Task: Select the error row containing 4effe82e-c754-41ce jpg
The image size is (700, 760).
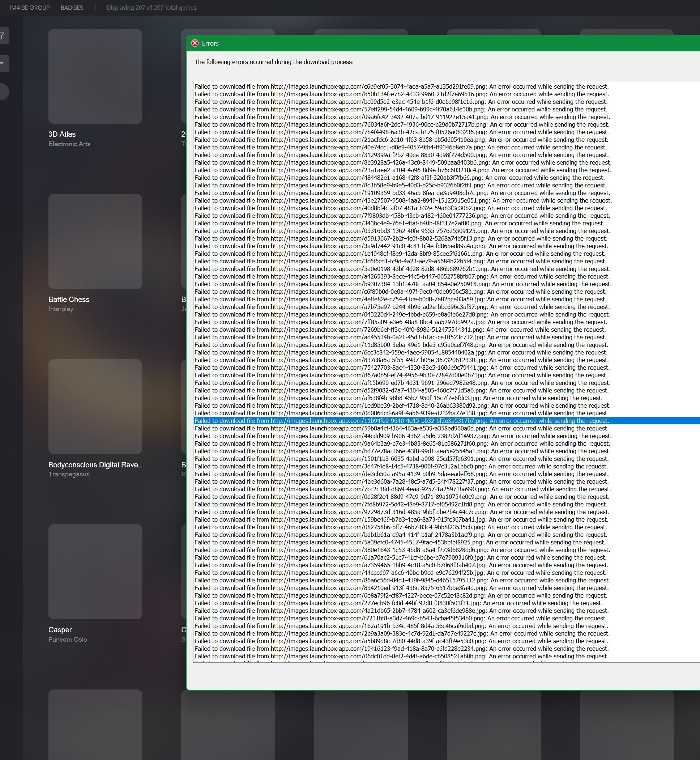Action: 447,299
